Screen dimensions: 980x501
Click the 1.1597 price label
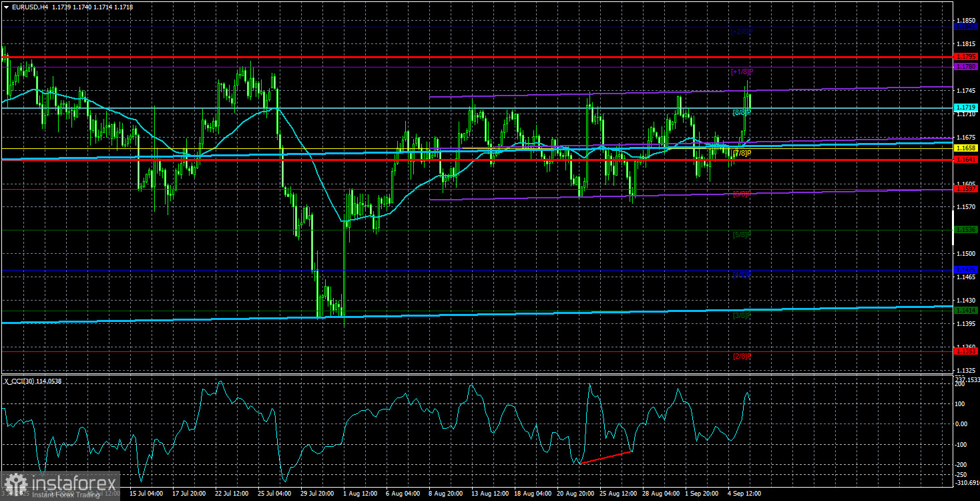[x=966, y=189]
